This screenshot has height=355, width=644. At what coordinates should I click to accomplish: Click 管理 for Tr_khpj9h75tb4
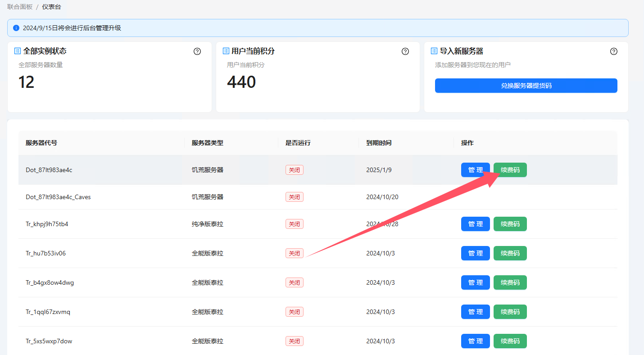pos(476,224)
